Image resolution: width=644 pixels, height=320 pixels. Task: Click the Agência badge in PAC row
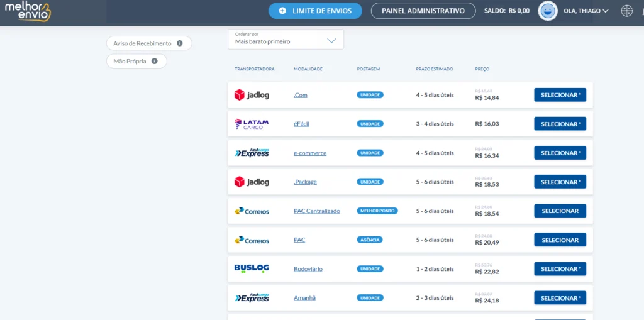point(370,240)
